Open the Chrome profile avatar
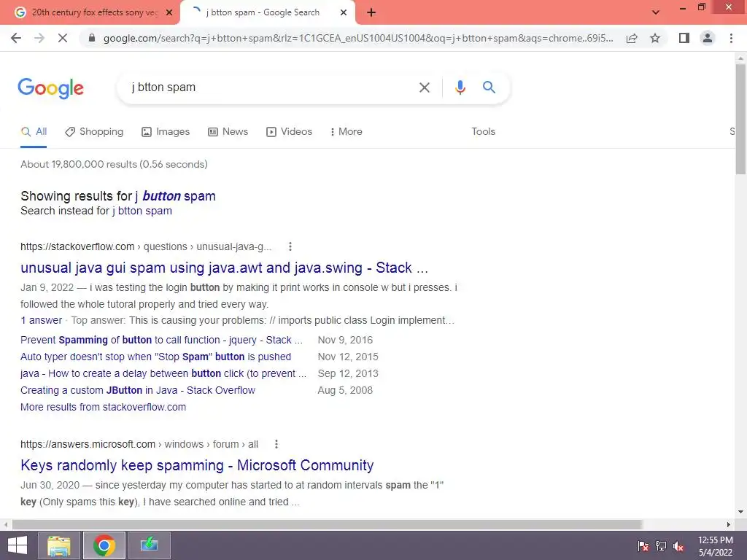The width and height of the screenshot is (747, 560). click(708, 38)
